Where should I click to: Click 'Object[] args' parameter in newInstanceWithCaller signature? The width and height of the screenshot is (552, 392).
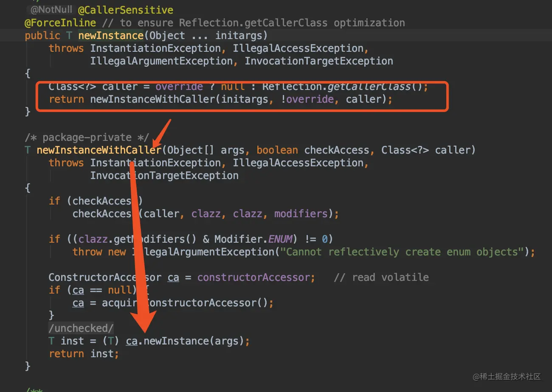pos(206,150)
